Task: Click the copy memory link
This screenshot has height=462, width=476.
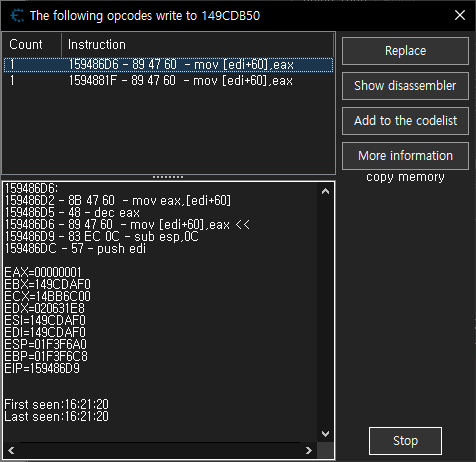Action: click(x=405, y=177)
